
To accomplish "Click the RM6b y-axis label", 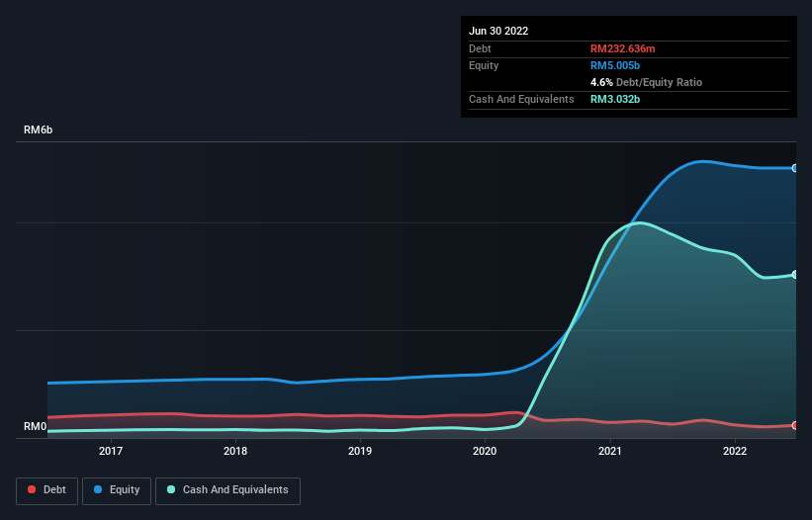I will pyautogui.click(x=38, y=130).
